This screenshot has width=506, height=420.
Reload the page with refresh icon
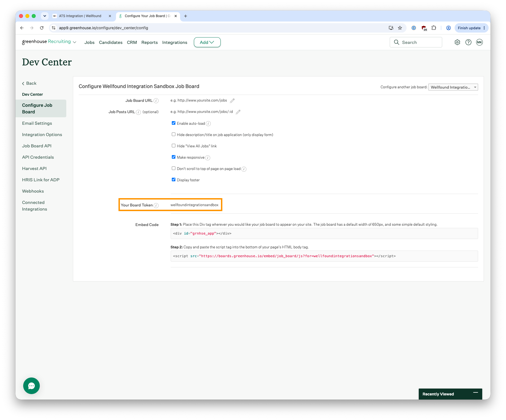pos(42,28)
